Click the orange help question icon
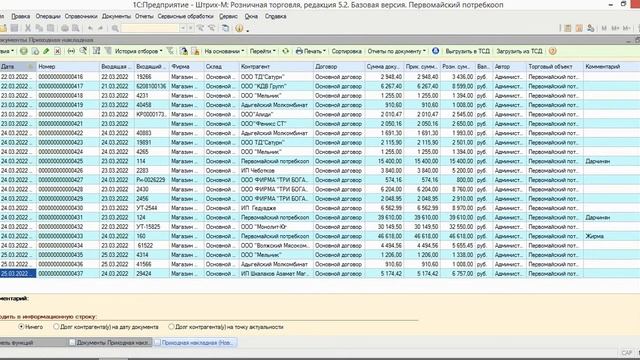This screenshot has height=360, width=640. pyautogui.click(x=552, y=51)
